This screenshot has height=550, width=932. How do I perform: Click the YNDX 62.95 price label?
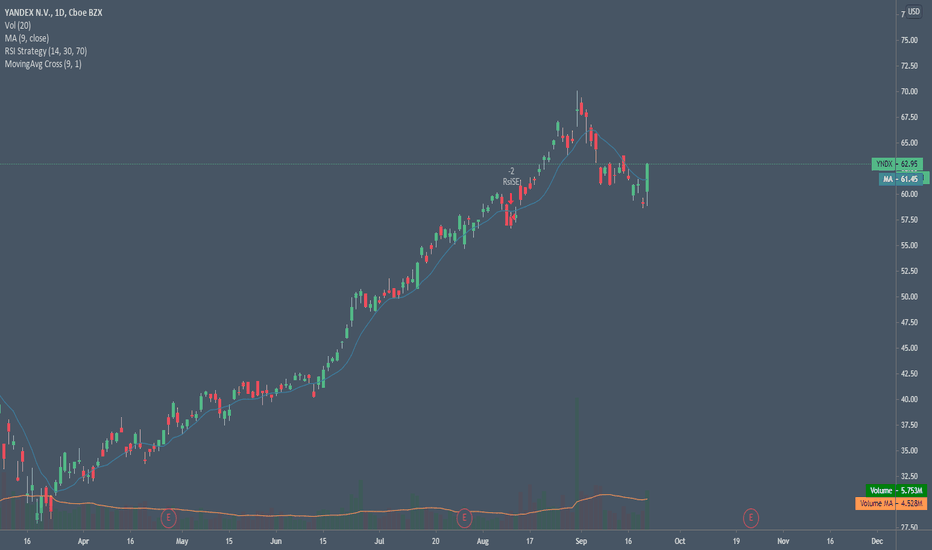pos(897,164)
